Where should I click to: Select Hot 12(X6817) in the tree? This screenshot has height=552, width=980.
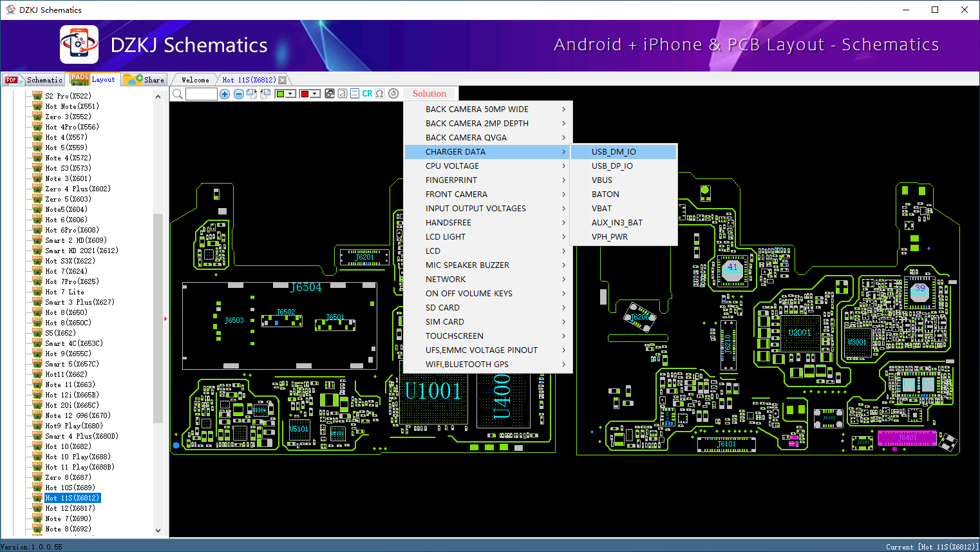(70, 508)
